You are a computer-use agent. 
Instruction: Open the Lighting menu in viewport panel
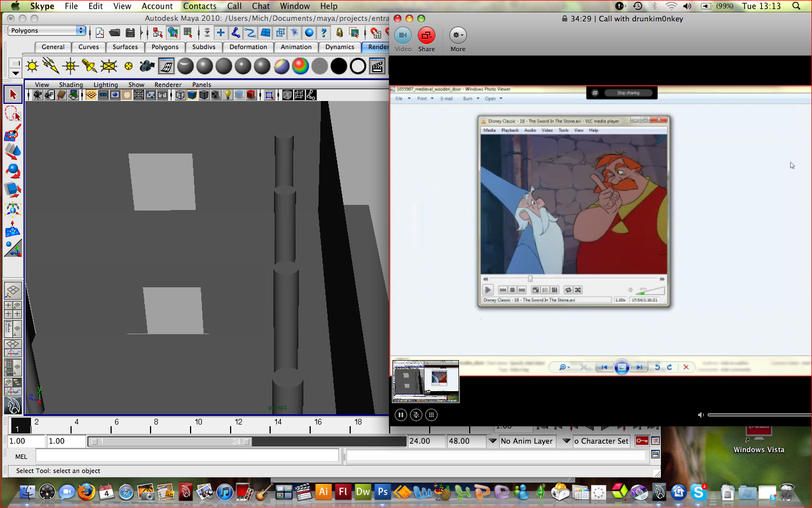pyautogui.click(x=105, y=85)
